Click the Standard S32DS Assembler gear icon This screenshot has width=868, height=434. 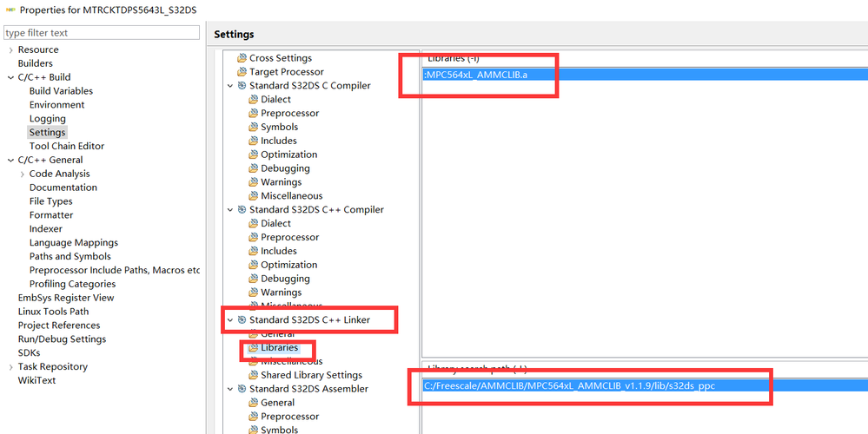(242, 389)
